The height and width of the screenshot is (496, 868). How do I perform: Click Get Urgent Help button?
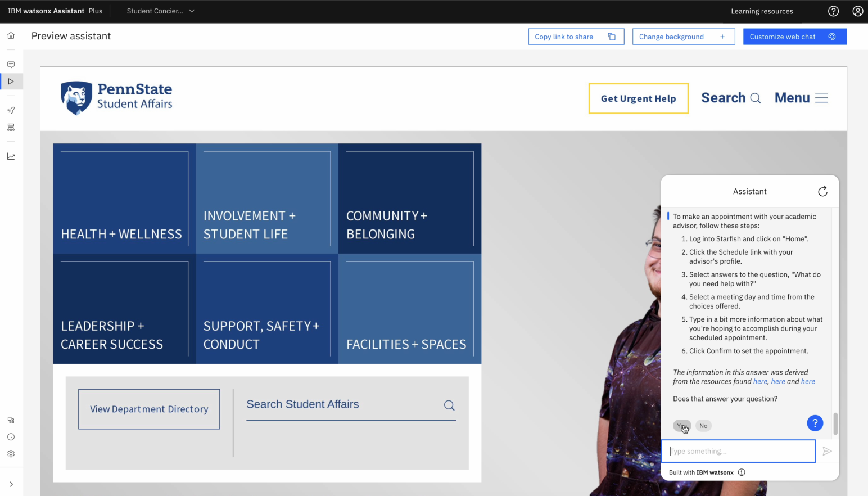[639, 98]
